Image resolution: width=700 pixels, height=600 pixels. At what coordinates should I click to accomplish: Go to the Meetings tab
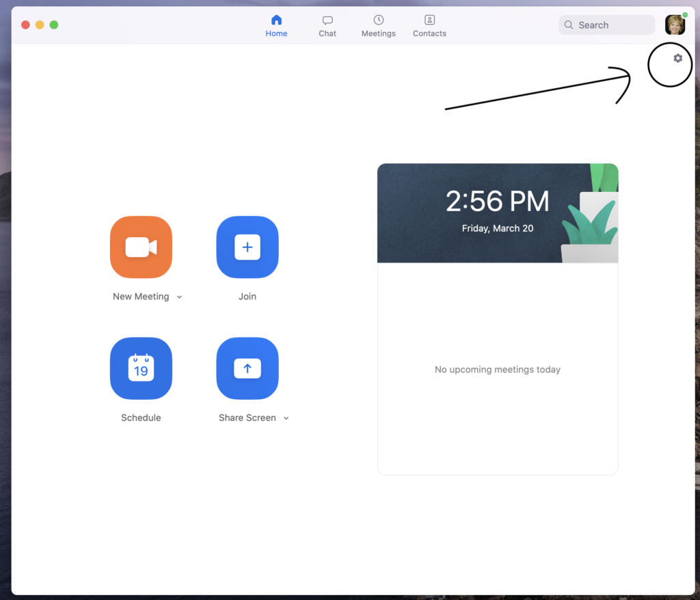click(x=379, y=26)
